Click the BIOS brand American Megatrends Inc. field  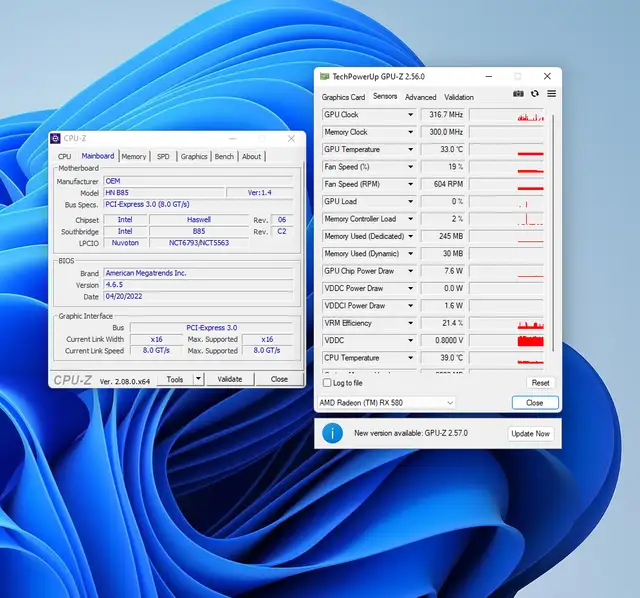[x=198, y=273]
